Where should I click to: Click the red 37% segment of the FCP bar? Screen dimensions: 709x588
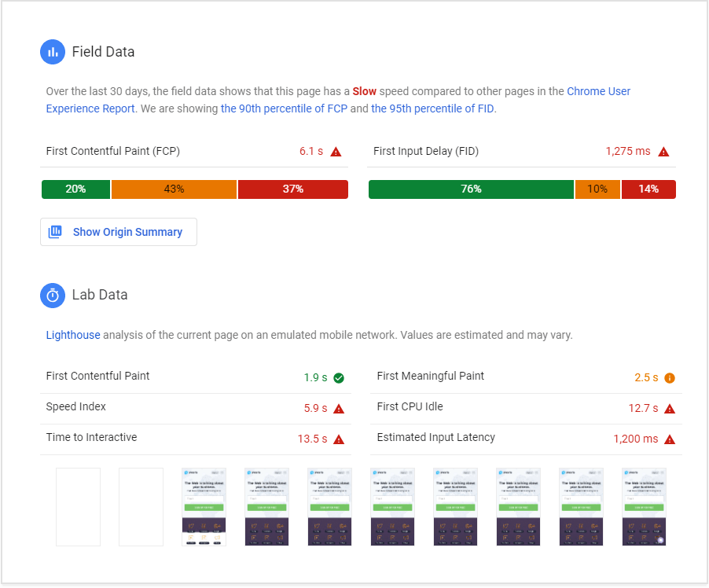(x=292, y=189)
